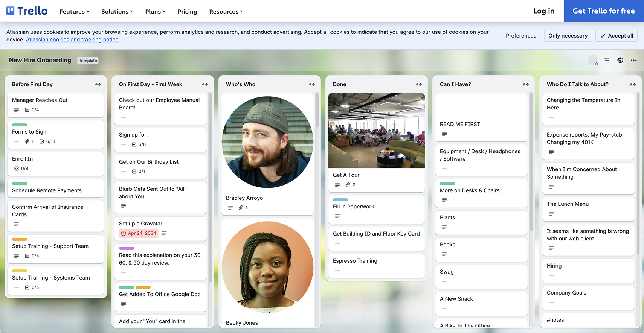Open the Equipment / Desk / Headphones card
The width and height of the screenshot is (644, 333).
(x=481, y=160)
